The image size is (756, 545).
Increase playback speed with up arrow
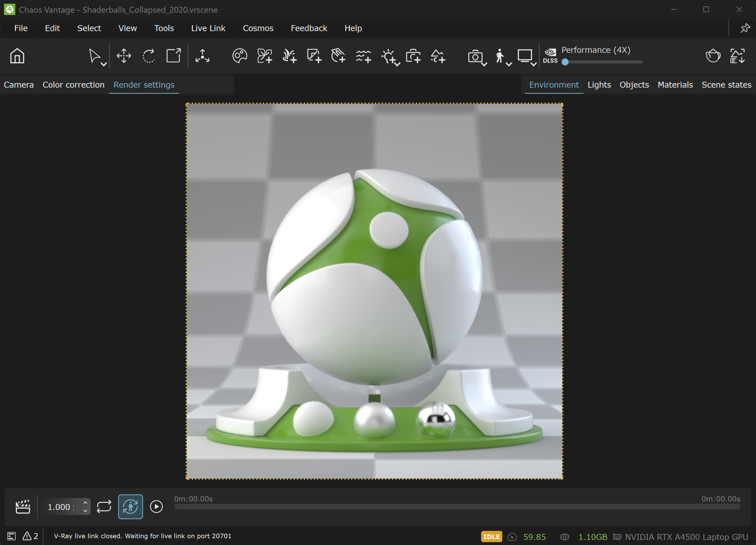tap(85, 503)
